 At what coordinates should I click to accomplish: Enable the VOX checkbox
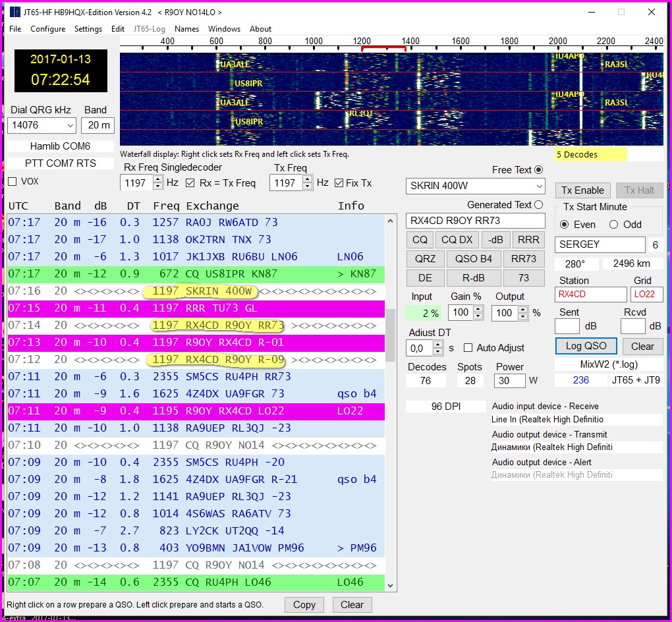click(x=13, y=181)
